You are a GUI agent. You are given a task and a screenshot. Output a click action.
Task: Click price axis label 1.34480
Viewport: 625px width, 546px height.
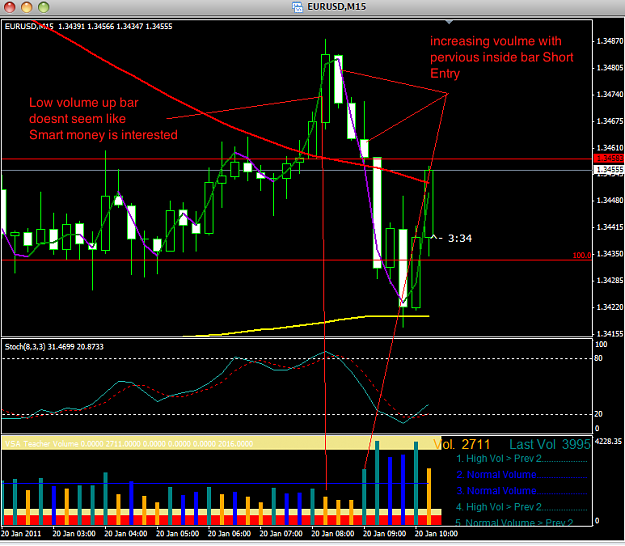609,200
